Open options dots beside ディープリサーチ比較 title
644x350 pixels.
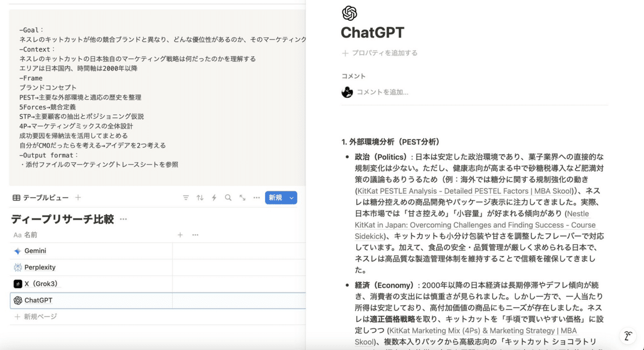click(123, 220)
